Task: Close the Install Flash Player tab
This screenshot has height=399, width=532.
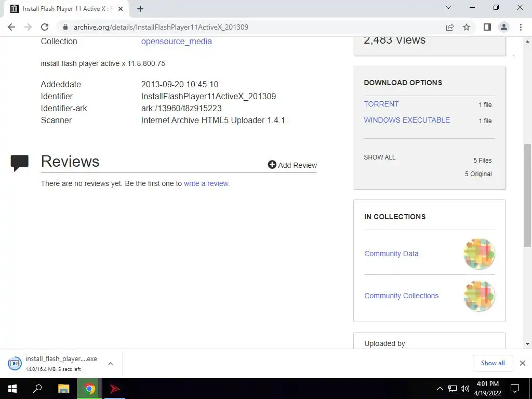Action: [120, 9]
